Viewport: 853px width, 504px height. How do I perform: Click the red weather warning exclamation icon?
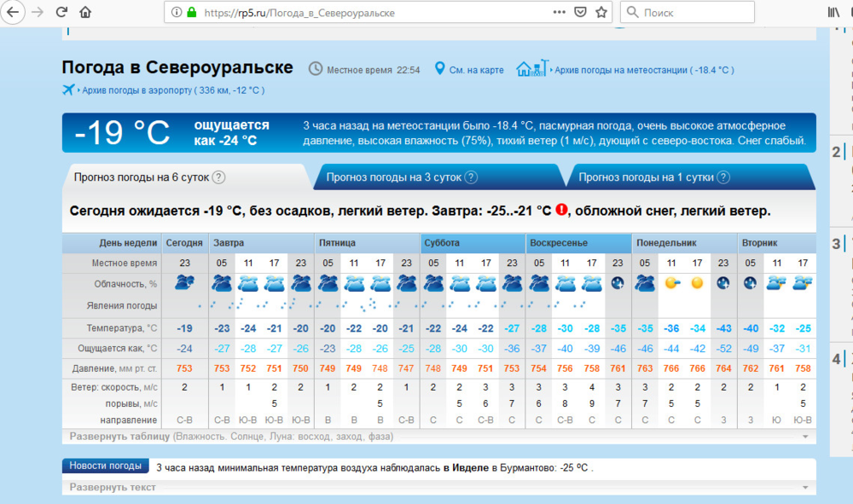561,210
